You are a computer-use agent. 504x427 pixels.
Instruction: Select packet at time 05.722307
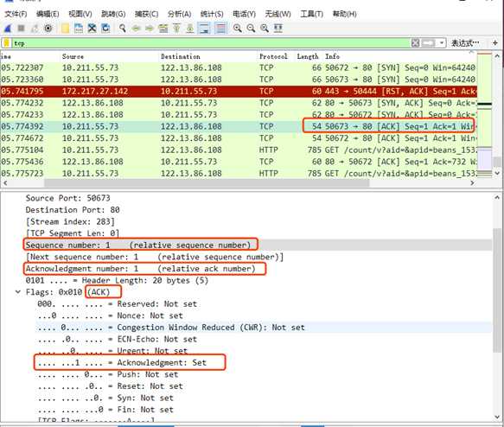pos(239,67)
